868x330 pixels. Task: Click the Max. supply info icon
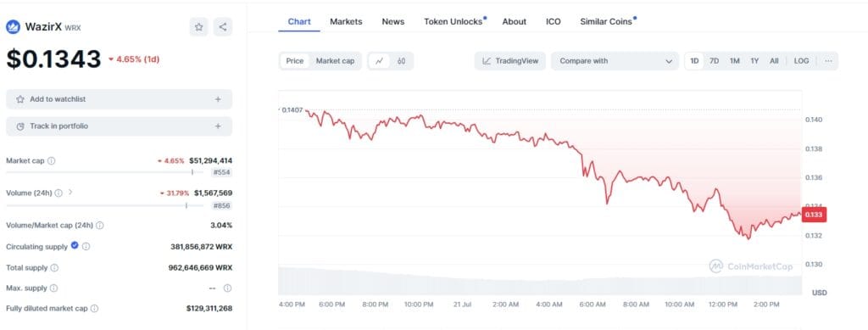pyautogui.click(x=53, y=288)
